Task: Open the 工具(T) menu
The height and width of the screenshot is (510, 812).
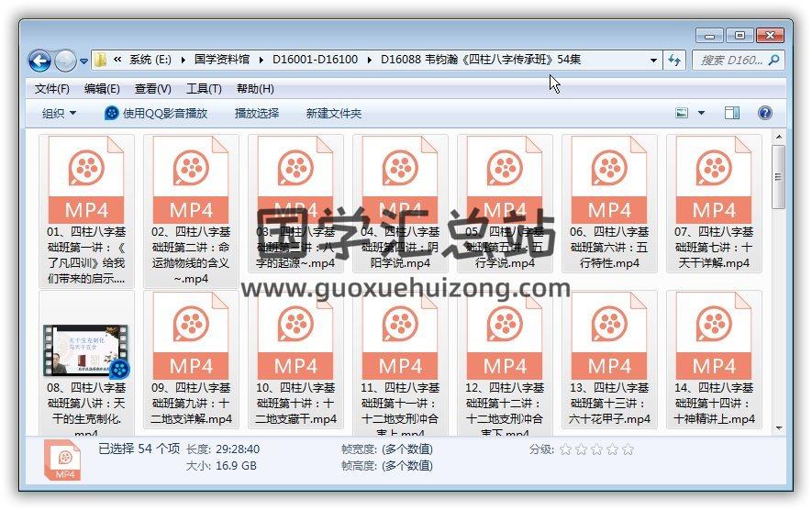Action: (204, 89)
